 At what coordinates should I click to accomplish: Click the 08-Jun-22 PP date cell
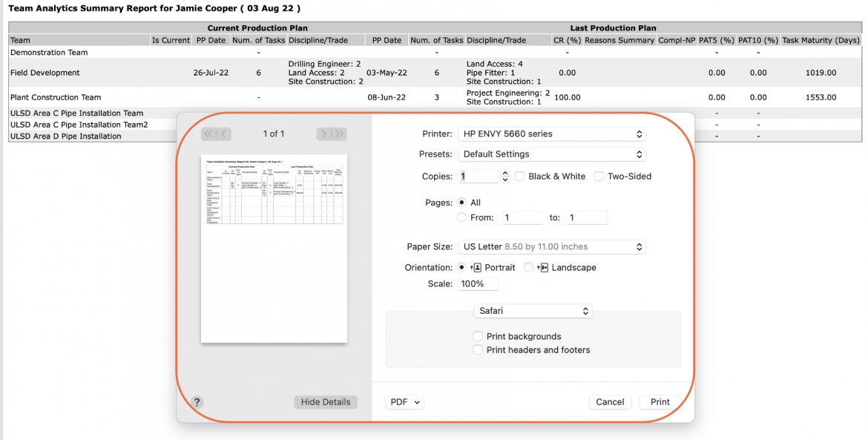387,97
